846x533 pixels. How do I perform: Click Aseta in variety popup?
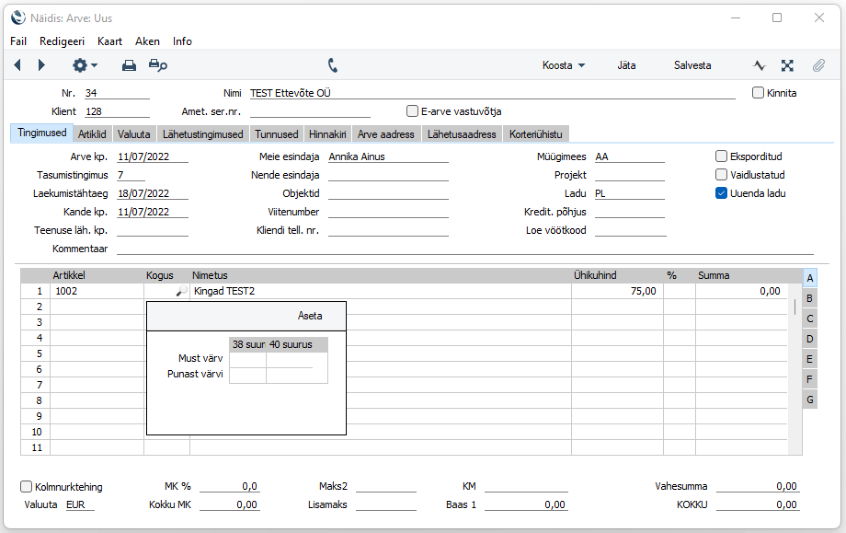click(310, 316)
